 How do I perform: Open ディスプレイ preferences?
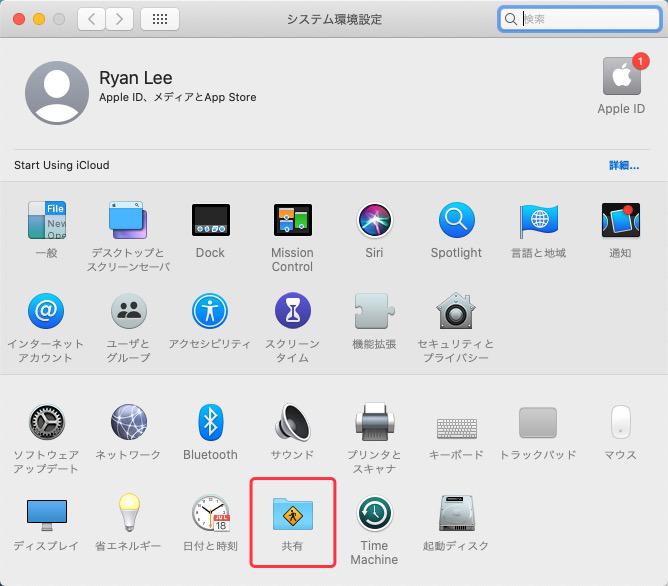tap(47, 515)
